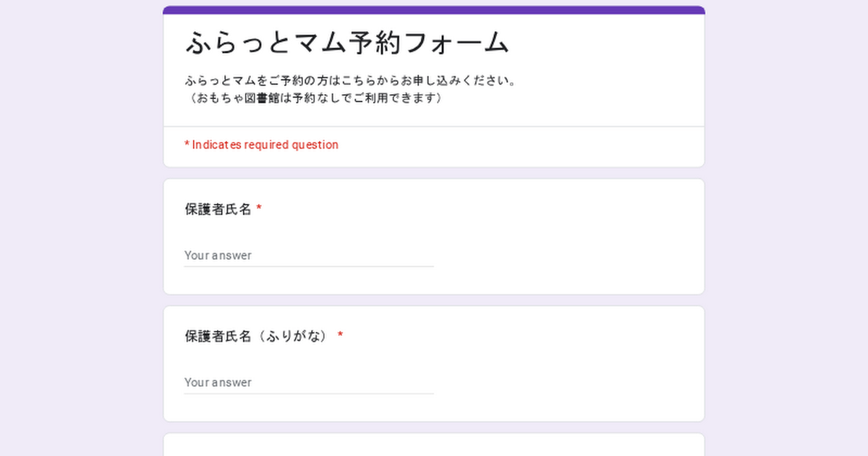
Task: Click the lavender page background right of form
Action: (x=787, y=232)
